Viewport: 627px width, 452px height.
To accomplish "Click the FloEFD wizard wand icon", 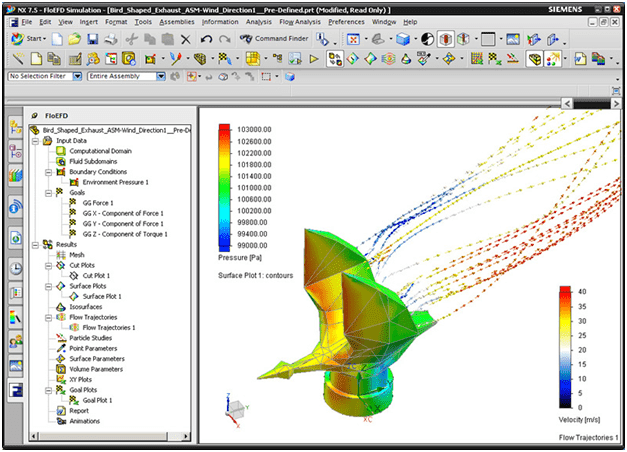I will coord(18,59).
